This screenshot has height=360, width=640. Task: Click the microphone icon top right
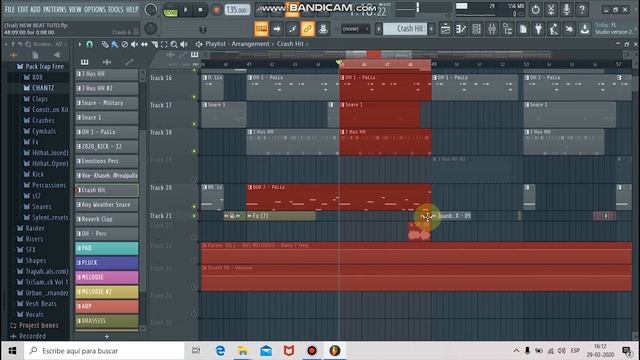[x=567, y=9]
